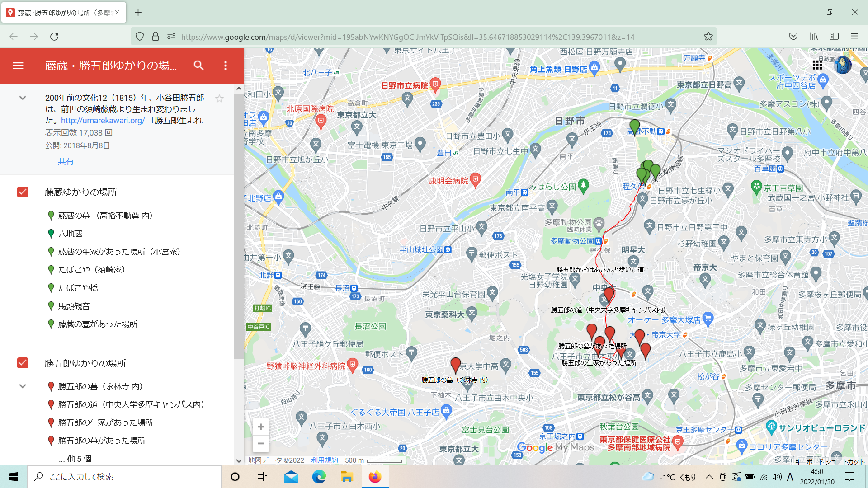Screen dimensions: 868x488
Task: Click the 共有 share link
Action: pyautogui.click(x=66, y=161)
